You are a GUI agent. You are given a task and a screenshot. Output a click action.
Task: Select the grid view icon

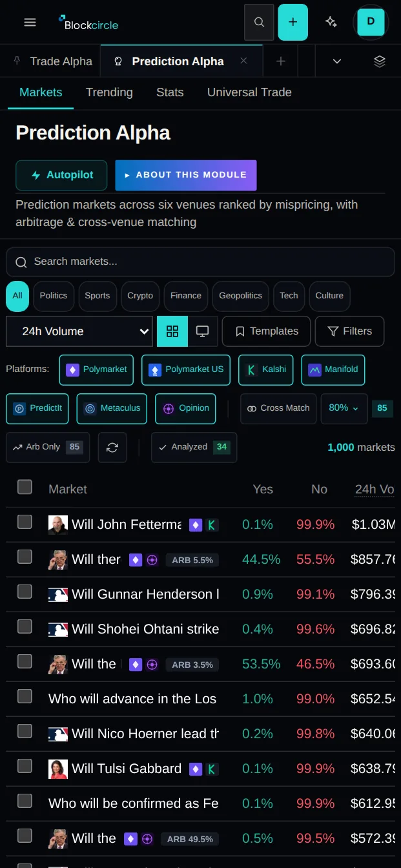point(172,331)
